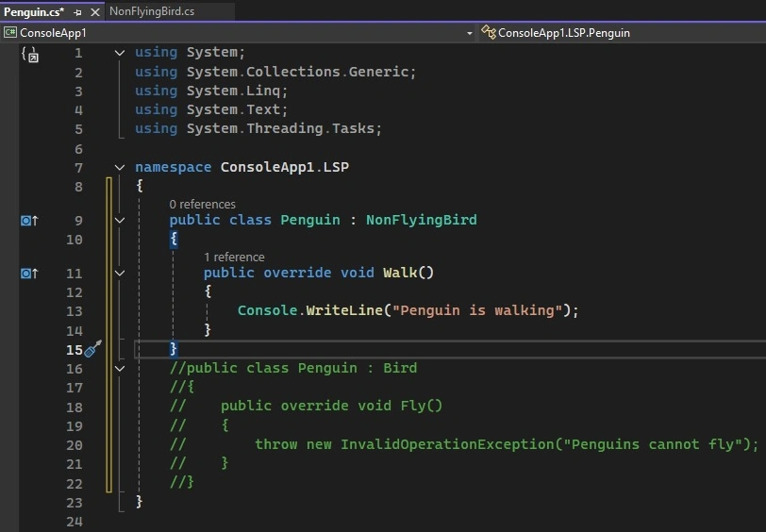Click the closing brace on line 15
The image size is (766, 532).
173,349
